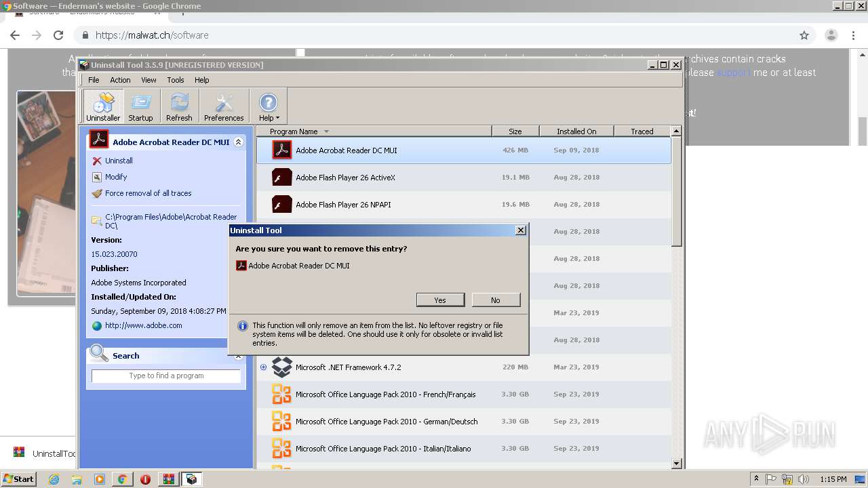The image size is (868, 488).
Task: Open the Uninstaller toolbar section
Action: coord(103,106)
